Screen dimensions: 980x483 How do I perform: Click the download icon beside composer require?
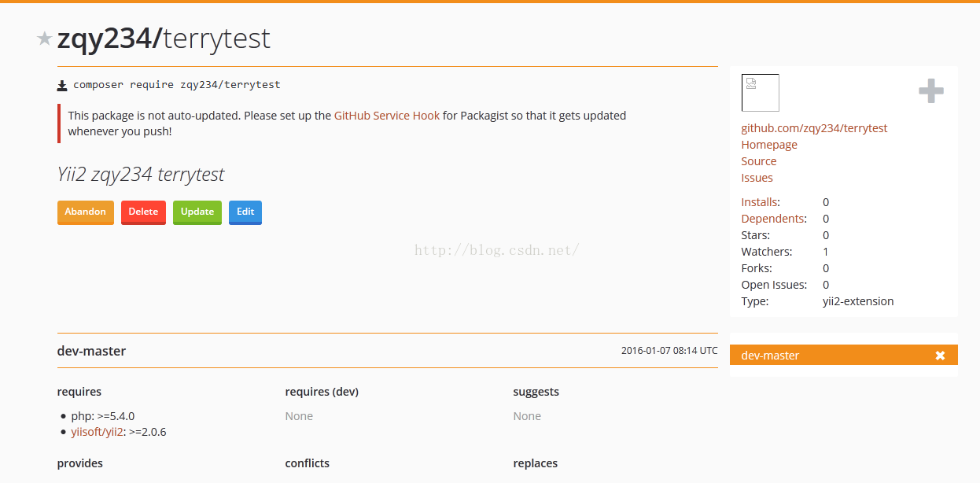[x=62, y=85]
